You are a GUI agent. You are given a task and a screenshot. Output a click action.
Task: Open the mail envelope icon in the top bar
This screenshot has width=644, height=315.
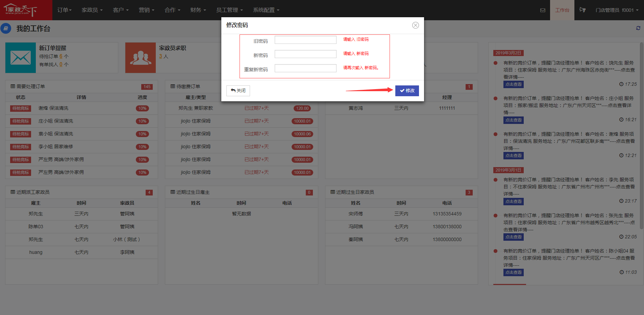[x=543, y=10]
